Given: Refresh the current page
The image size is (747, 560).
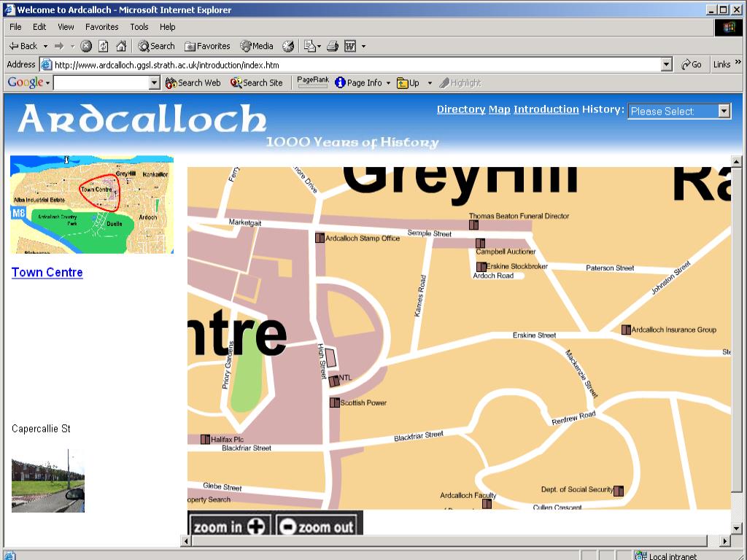Looking at the screenshot, I should pos(104,46).
